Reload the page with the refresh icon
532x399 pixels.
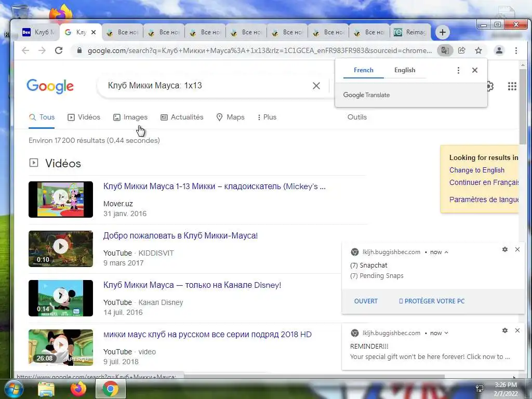tap(59, 50)
